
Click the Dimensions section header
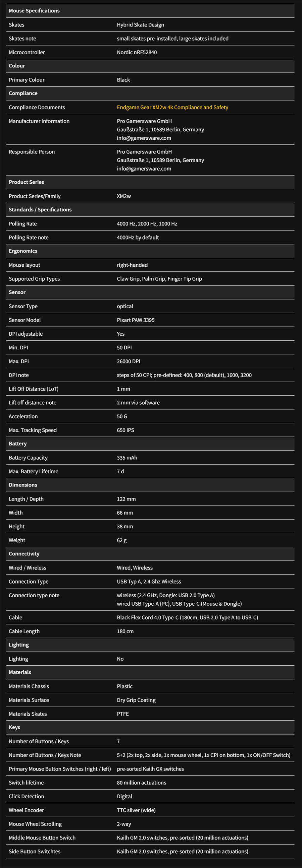(x=23, y=485)
